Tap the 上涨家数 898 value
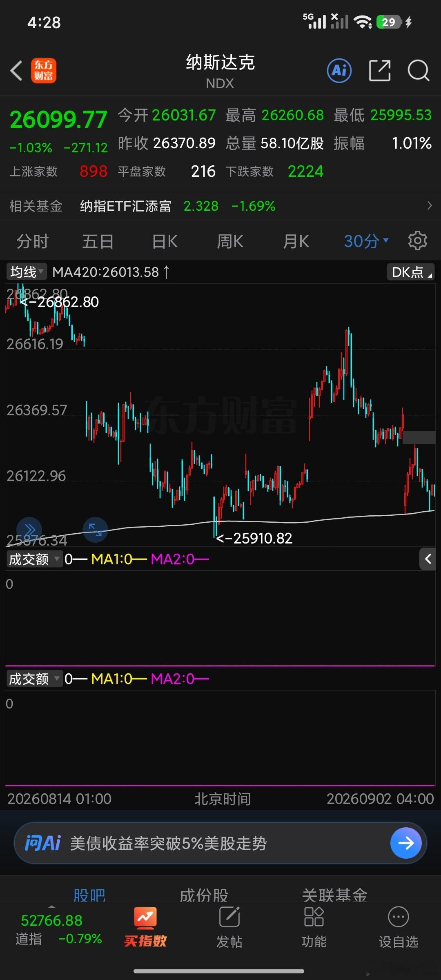The image size is (441, 980). [94, 171]
